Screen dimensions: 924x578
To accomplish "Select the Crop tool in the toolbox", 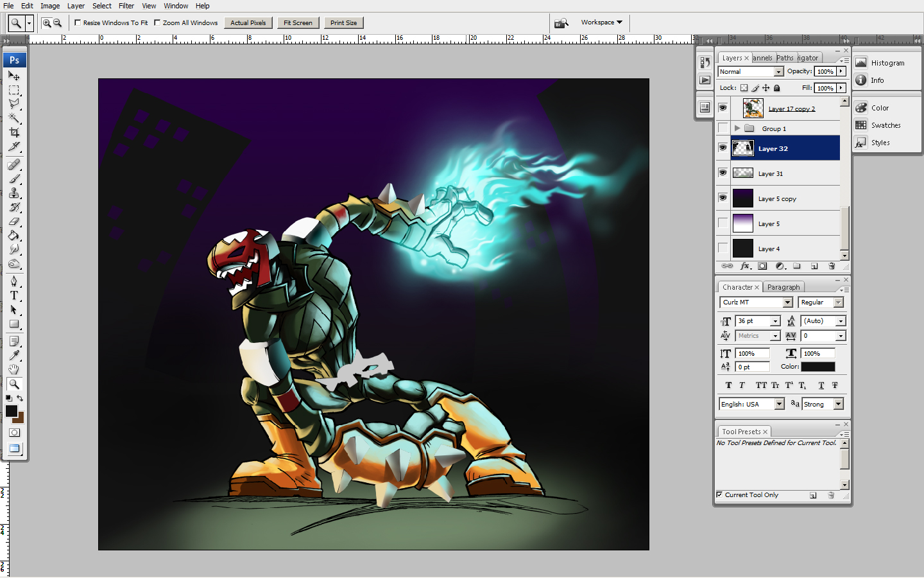I will coord(14,132).
